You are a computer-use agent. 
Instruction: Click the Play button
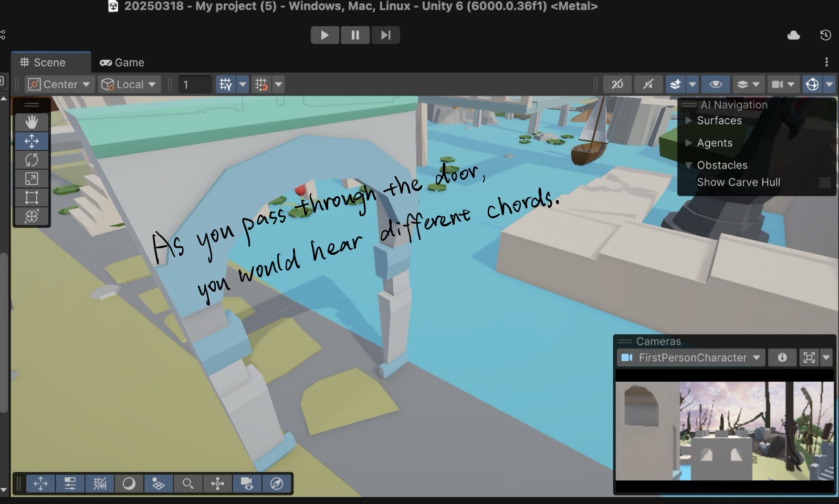pyautogui.click(x=324, y=35)
